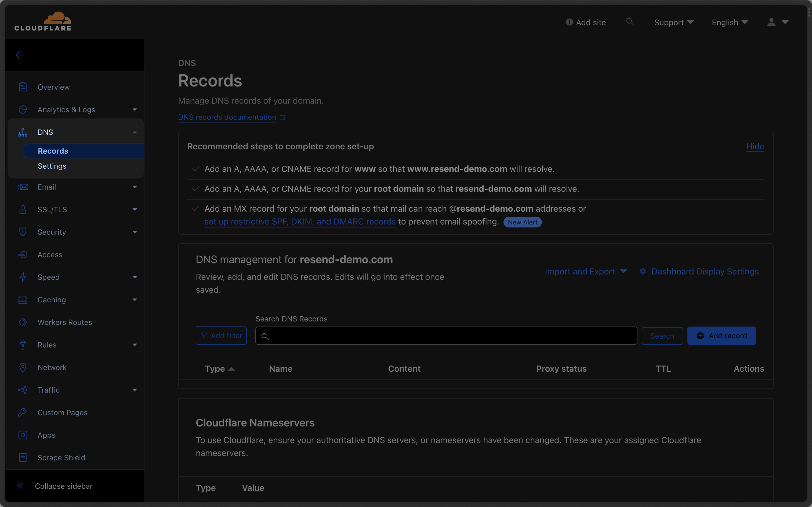Viewport: 812px width, 507px height.
Task: Click the Security shield icon
Action: [x=23, y=232]
